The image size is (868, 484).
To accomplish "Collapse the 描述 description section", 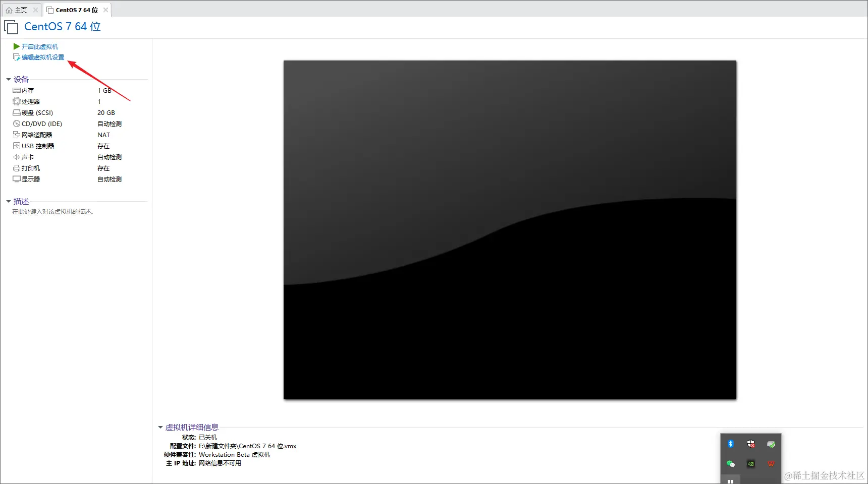I will pyautogui.click(x=8, y=201).
